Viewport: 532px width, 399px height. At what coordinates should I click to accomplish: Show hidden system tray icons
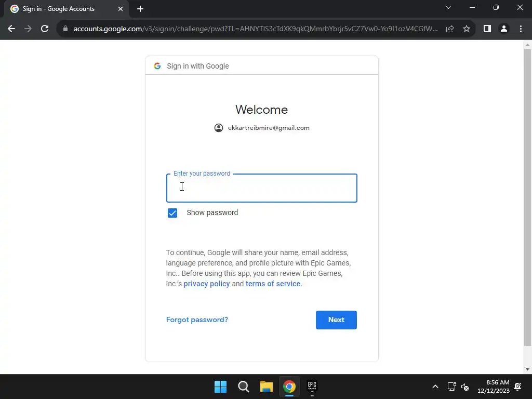tap(435, 387)
